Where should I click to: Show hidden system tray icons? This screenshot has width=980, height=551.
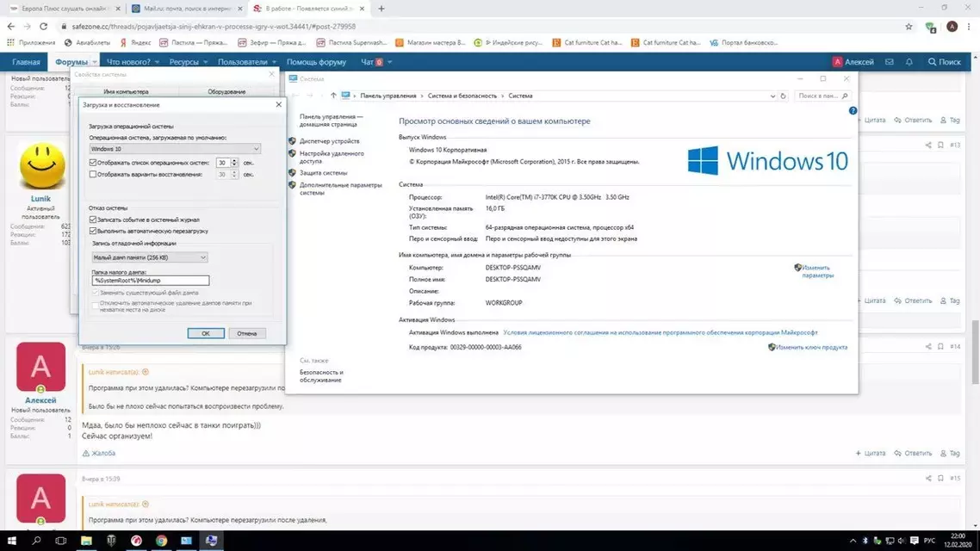click(x=853, y=541)
